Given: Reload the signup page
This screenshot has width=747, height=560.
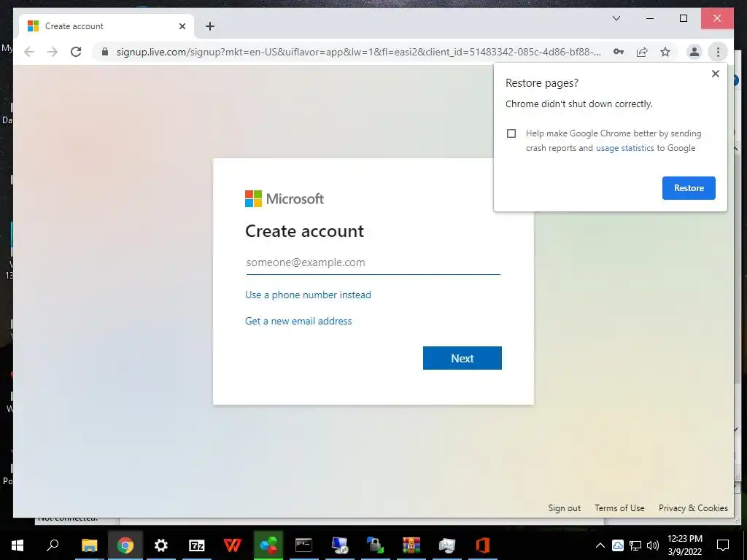Looking at the screenshot, I should 76,52.
